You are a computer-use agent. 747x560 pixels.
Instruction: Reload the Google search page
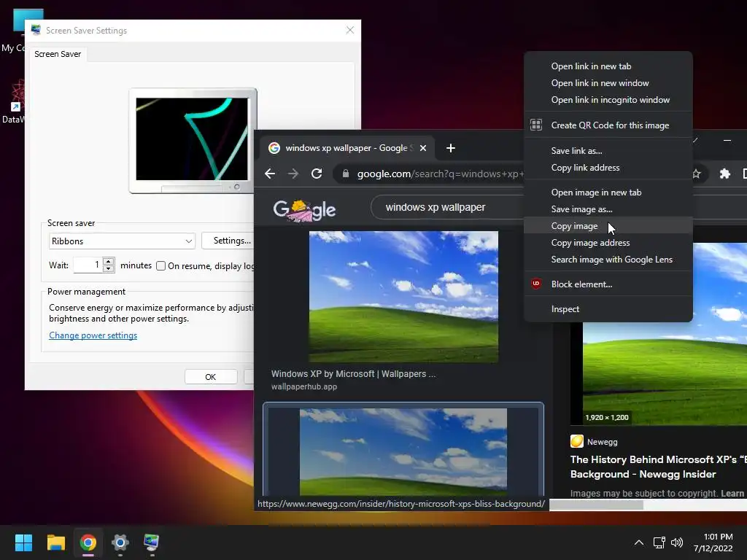317,174
